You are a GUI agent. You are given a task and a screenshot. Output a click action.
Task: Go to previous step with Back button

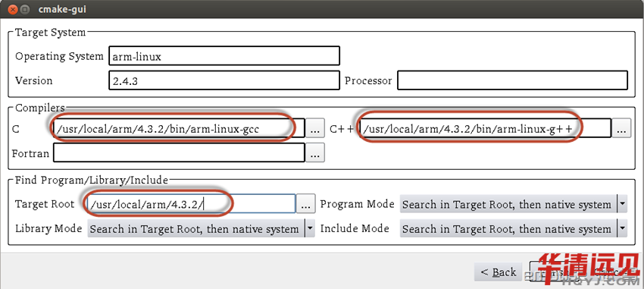(499, 272)
